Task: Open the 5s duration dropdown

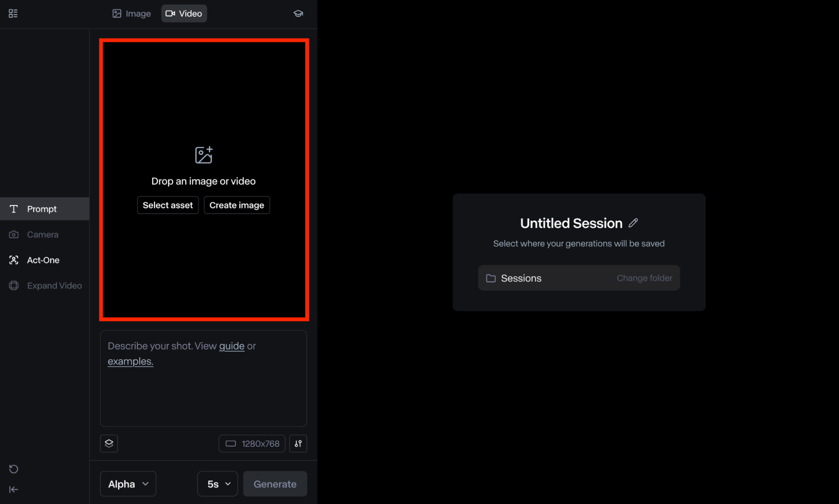Action: (217, 484)
